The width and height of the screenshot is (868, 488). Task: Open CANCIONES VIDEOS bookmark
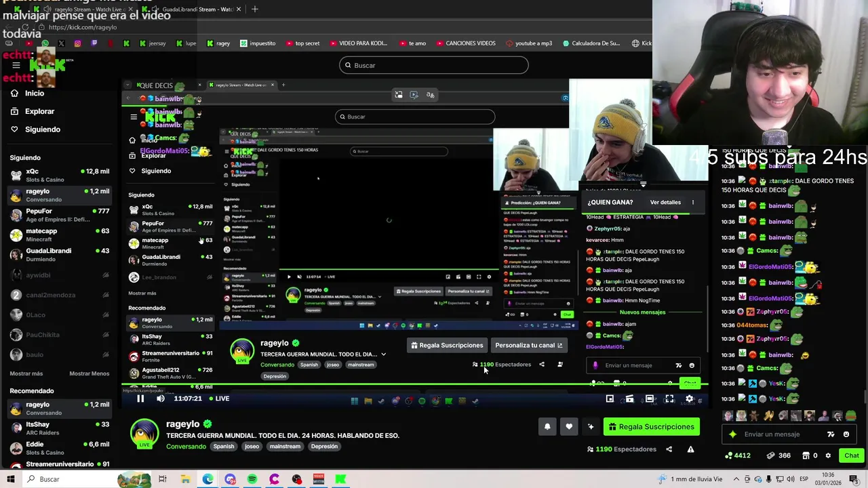465,43
